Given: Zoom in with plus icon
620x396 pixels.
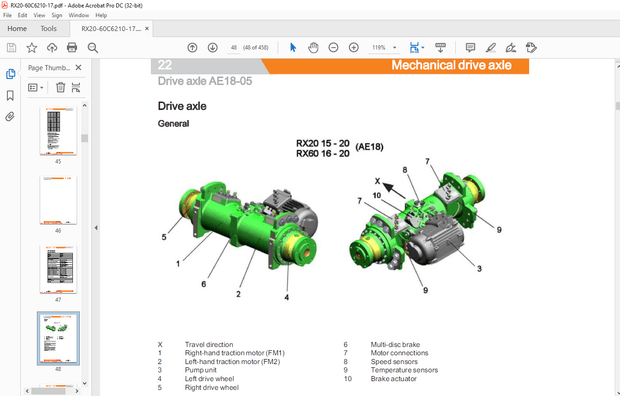Looking at the screenshot, I should tap(353, 48).
